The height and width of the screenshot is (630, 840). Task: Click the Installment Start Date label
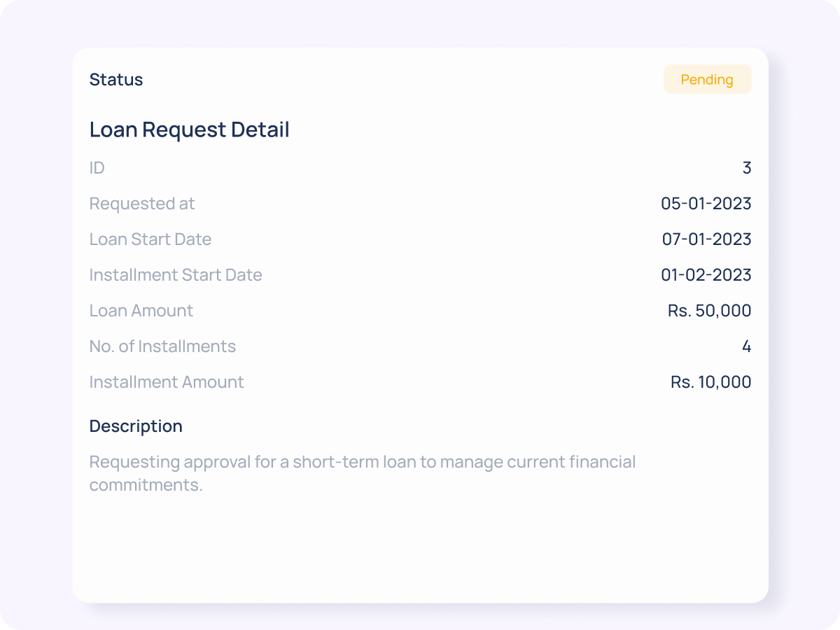pyautogui.click(x=176, y=275)
